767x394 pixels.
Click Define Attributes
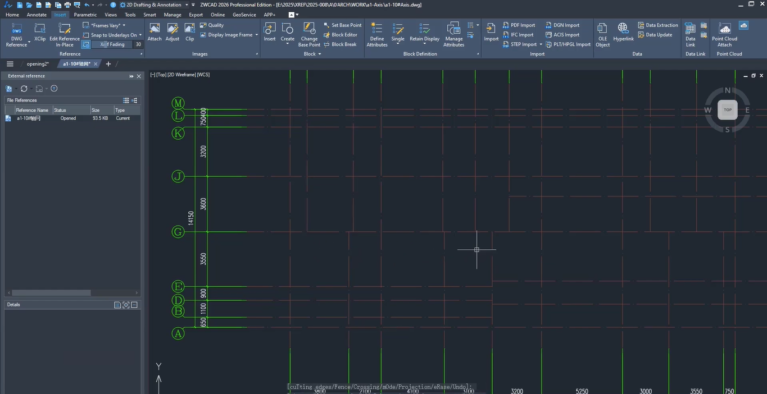[x=377, y=34]
